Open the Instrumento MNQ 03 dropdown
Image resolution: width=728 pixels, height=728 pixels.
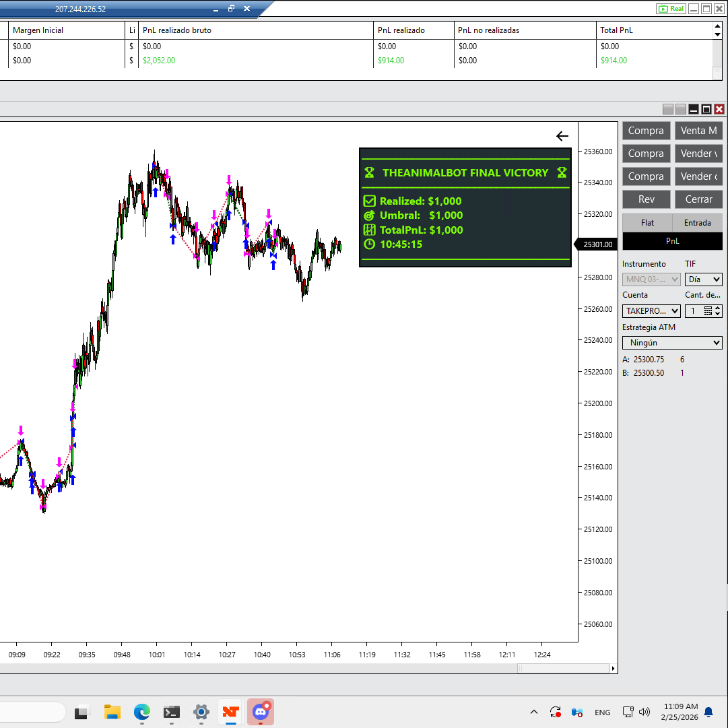[x=651, y=279]
